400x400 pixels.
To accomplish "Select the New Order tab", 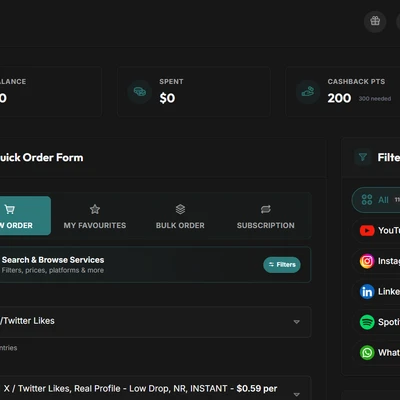I will [25, 216].
